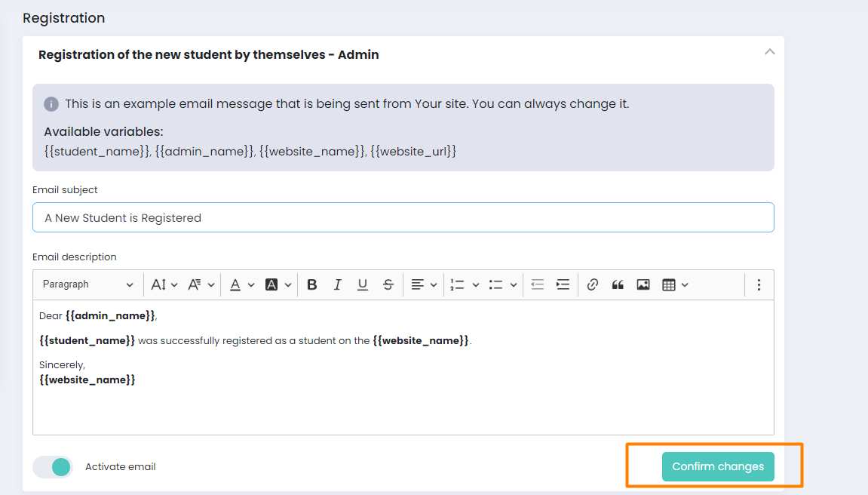Expand font color dropdown arrow
The width and height of the screenshot is (868, 495).
[x=251, y=285]
